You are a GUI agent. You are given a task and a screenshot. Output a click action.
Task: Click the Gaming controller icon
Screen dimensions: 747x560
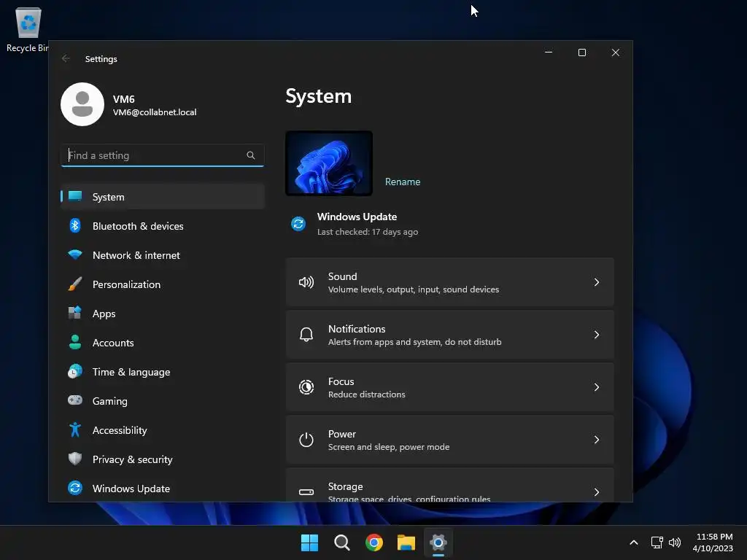[75, 400]
